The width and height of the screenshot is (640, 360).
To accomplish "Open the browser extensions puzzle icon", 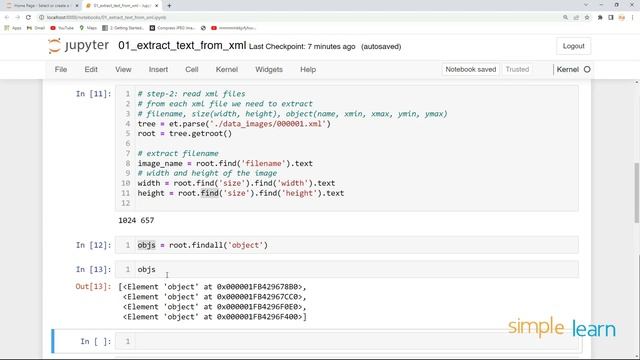I will 600,18.
